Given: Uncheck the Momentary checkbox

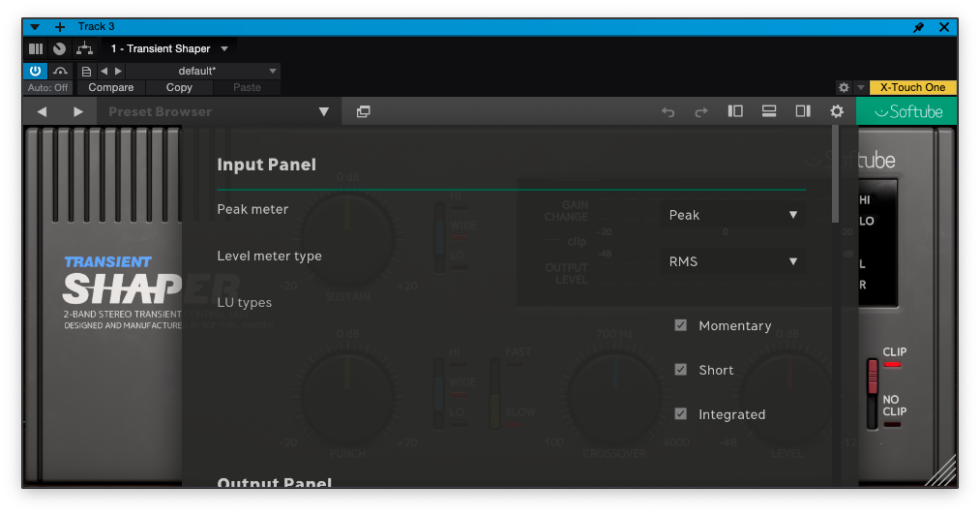Looking at the screenshot, I should [681, 325].
